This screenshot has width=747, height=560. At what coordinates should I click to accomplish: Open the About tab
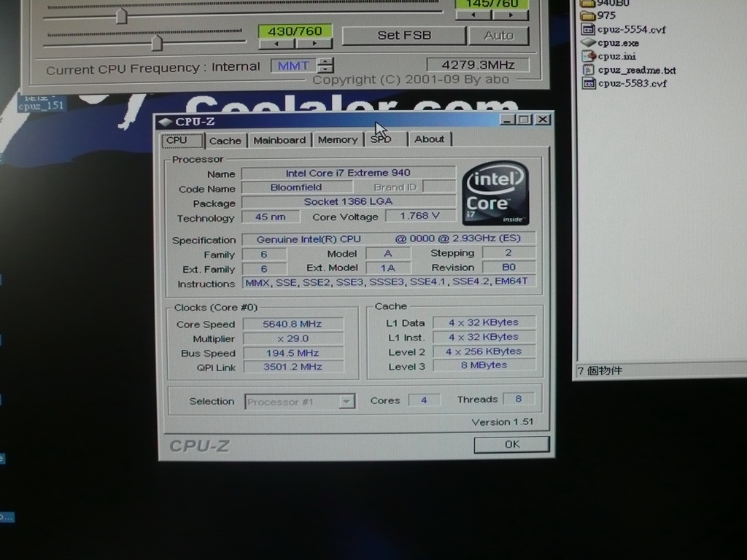pos(429,139)
